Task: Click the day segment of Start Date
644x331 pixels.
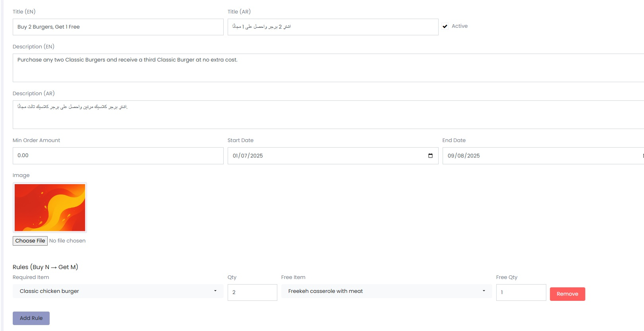Action: [236, 156]
